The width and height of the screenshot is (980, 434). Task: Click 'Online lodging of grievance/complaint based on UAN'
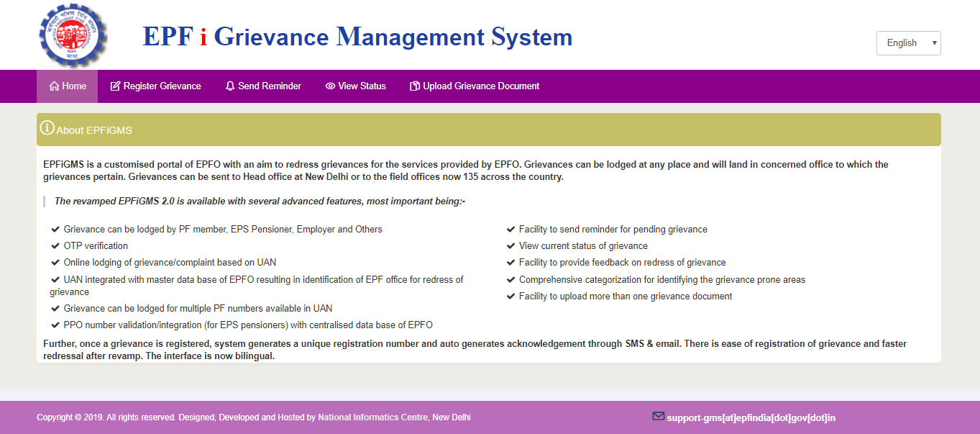[170, 263]
